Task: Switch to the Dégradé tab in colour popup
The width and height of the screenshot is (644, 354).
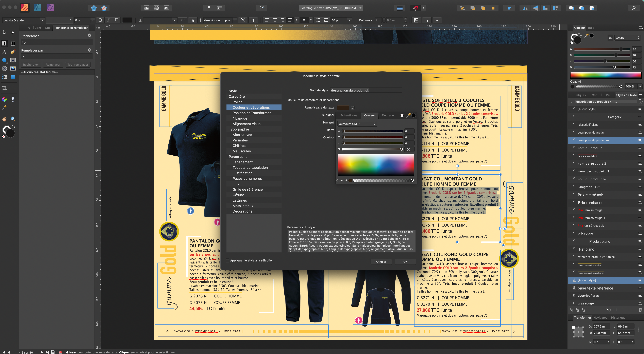Action: point(388,115)
